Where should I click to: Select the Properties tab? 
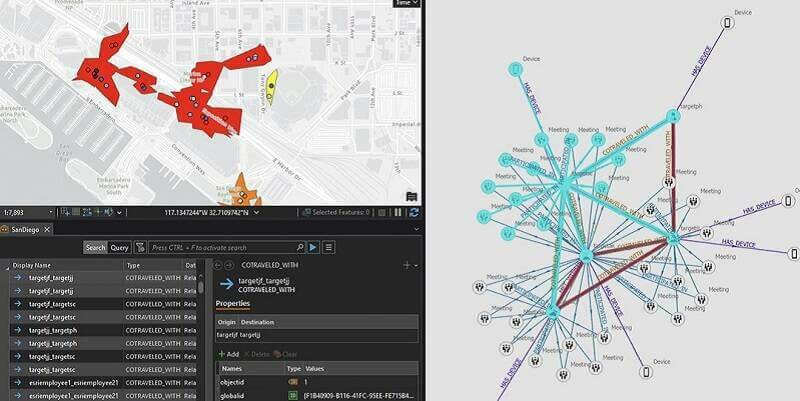tap(233, 304)
